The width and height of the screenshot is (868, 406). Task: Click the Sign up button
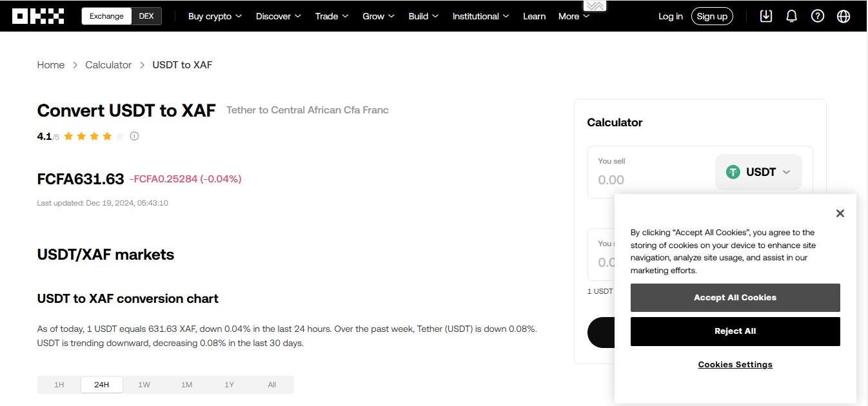(712, 16)
